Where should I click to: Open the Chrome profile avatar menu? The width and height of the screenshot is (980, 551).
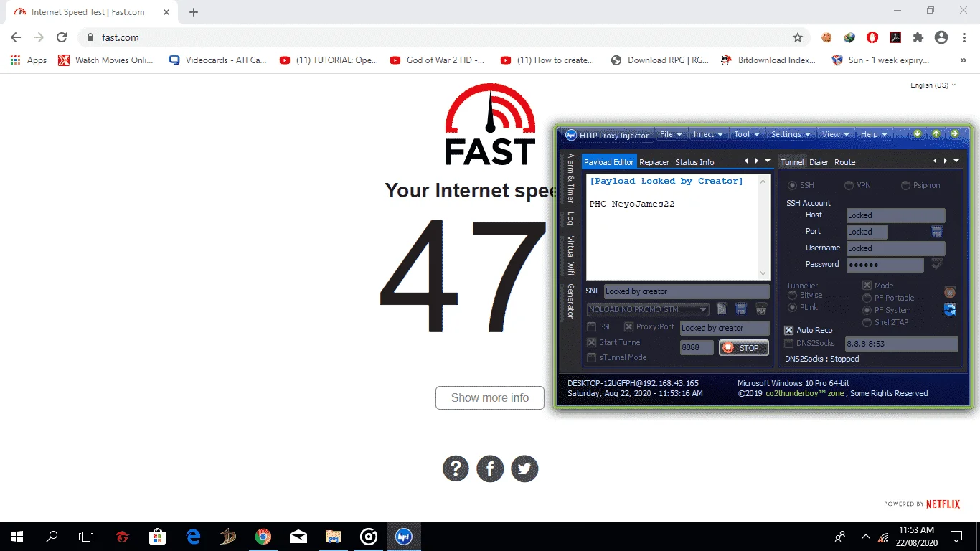tap(941, 37)
